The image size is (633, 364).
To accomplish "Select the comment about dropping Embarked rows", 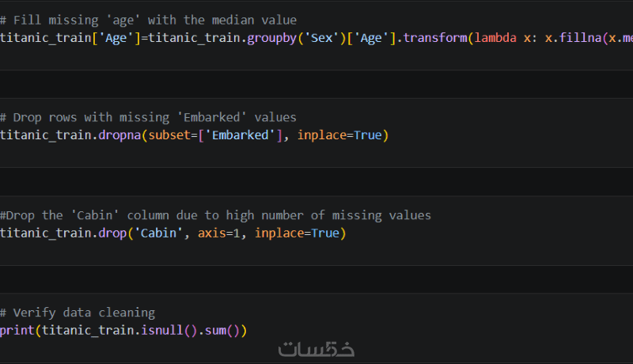I will coord(148,117).
